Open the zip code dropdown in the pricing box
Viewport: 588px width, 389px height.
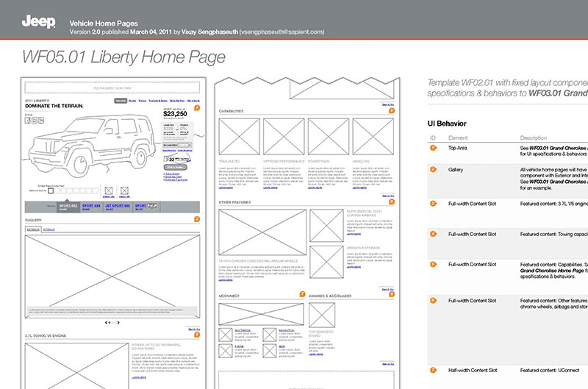[185, 145]
